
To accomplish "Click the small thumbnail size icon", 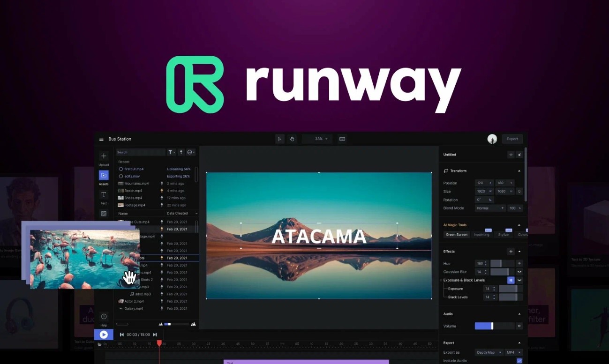I will (x=160, y=324).
